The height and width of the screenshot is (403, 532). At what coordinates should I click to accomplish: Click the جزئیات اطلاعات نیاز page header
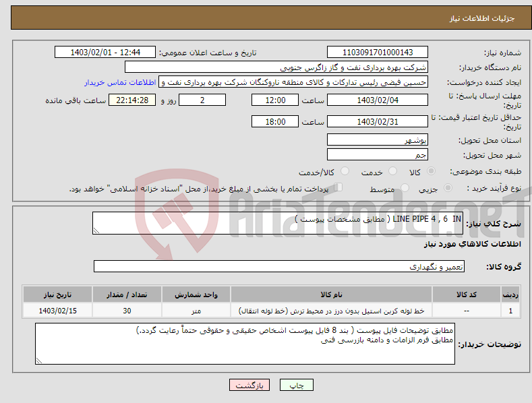click(x=482, y=18)
